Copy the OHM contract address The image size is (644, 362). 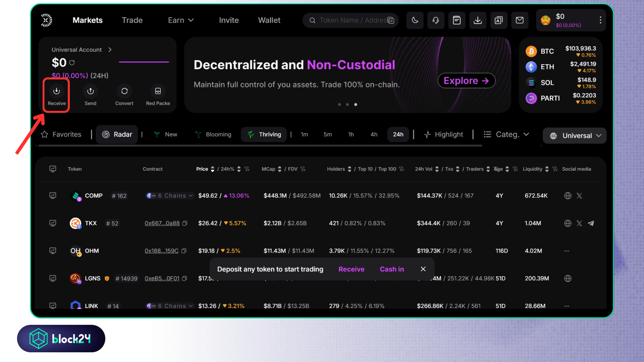[184, 251]
